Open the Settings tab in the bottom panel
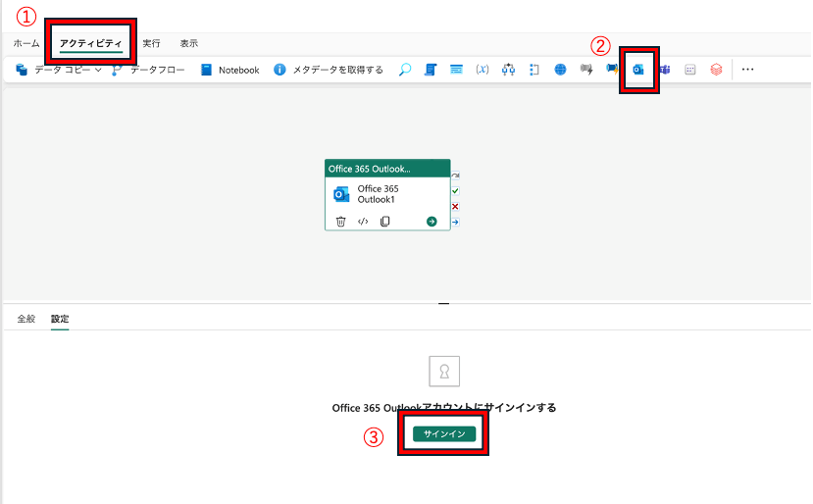 (60, 319)
